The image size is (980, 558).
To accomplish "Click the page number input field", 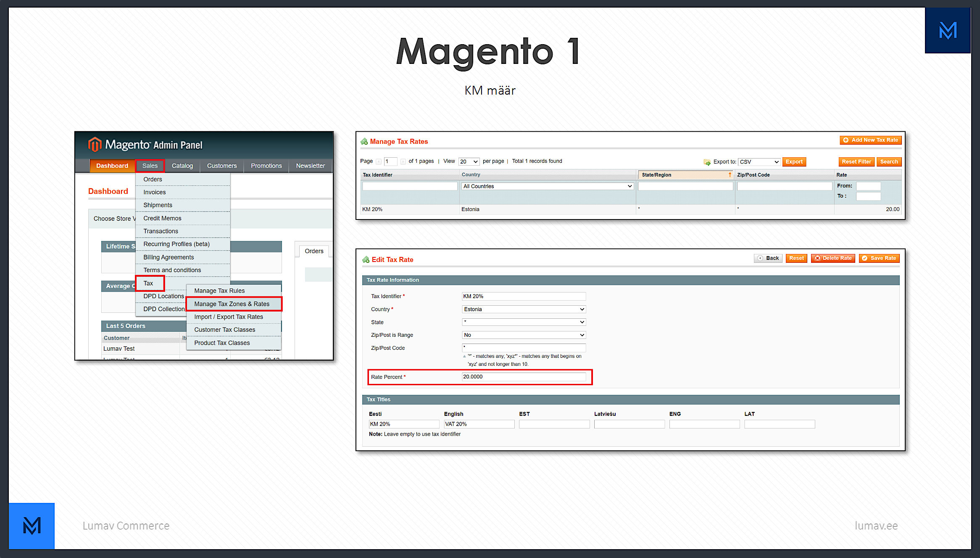I will [391, 161].
